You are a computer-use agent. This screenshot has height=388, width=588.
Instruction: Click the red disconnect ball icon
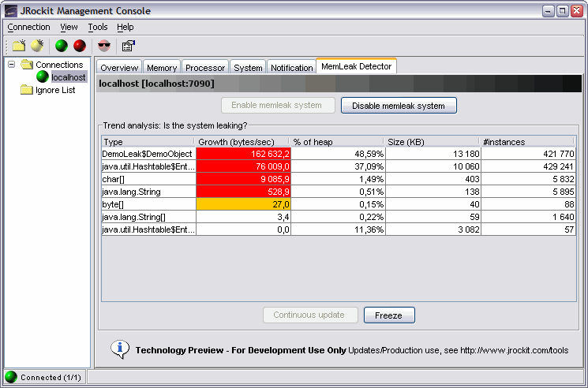(80, 46)
